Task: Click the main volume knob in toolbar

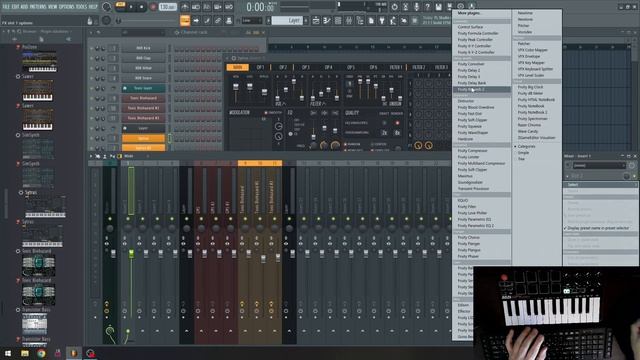Action: click(x=107, y=7)
